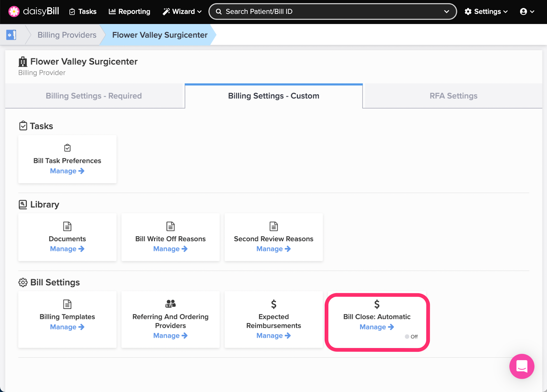The image size is (547, 392).
Task: Select Flower Valley Surgicenter breadcrumb
Action: pyautogui.click(x=160, y=35)
